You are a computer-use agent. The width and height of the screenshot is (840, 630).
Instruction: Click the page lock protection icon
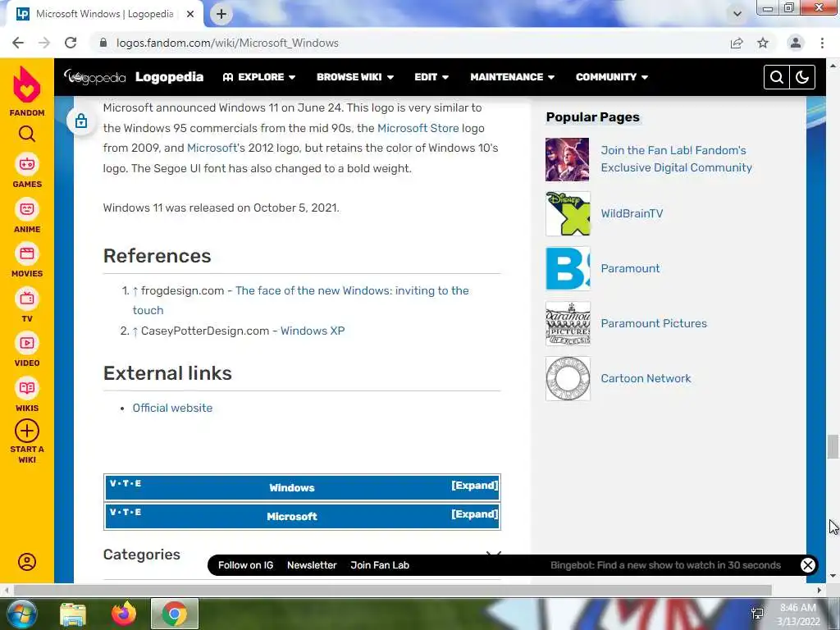81,121
